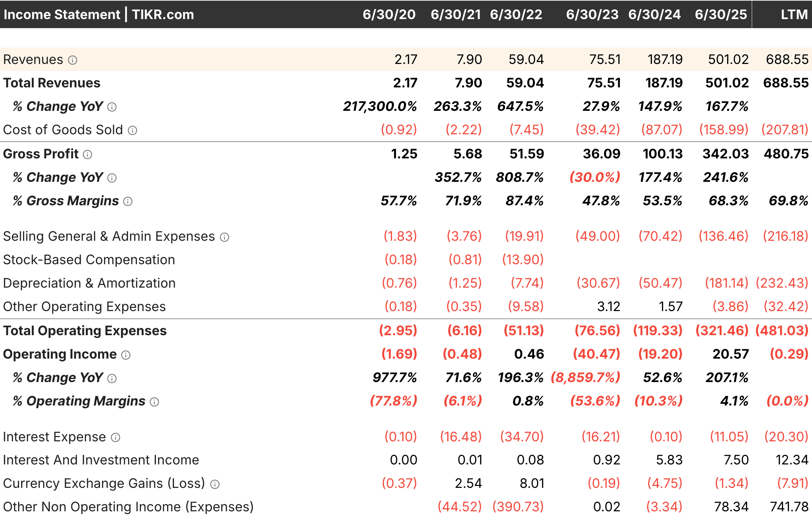Viewport: 812px width, 517px height.
Task: Open the Interest Expense info icon
Action: [x=116, y=437]
